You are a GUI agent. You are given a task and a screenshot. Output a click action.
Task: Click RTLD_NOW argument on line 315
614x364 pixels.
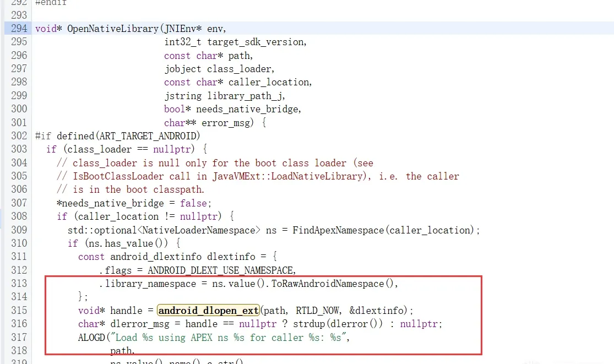(x=318, y=311)
